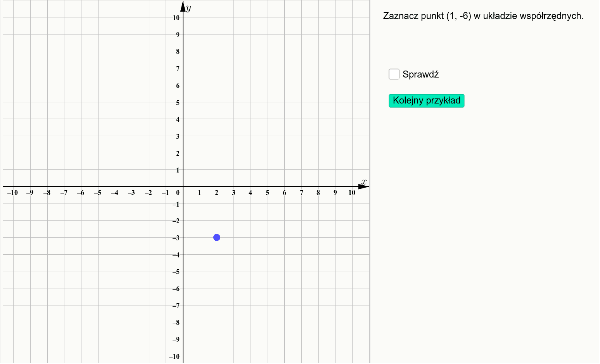Click the 3 label on the y axis

point(178,136)
